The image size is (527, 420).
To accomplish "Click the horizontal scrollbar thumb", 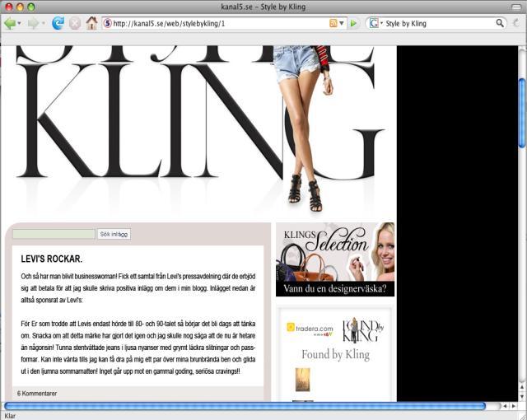I will tap(245, 406).
